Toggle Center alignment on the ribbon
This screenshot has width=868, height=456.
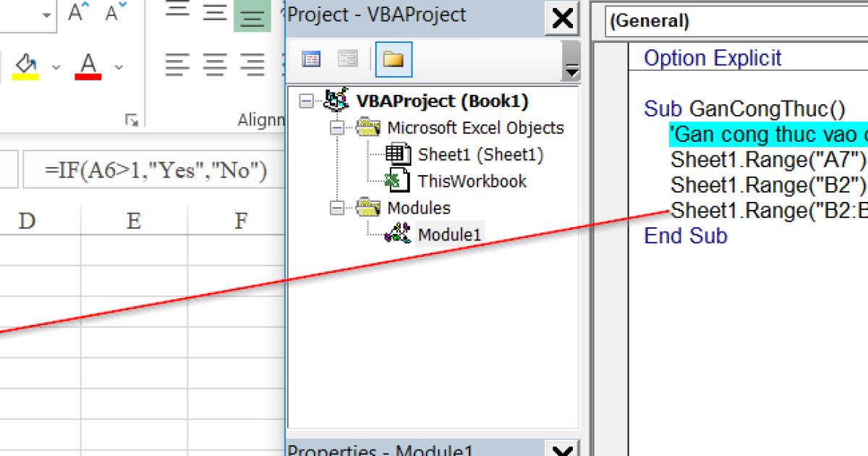click(213, 64)
